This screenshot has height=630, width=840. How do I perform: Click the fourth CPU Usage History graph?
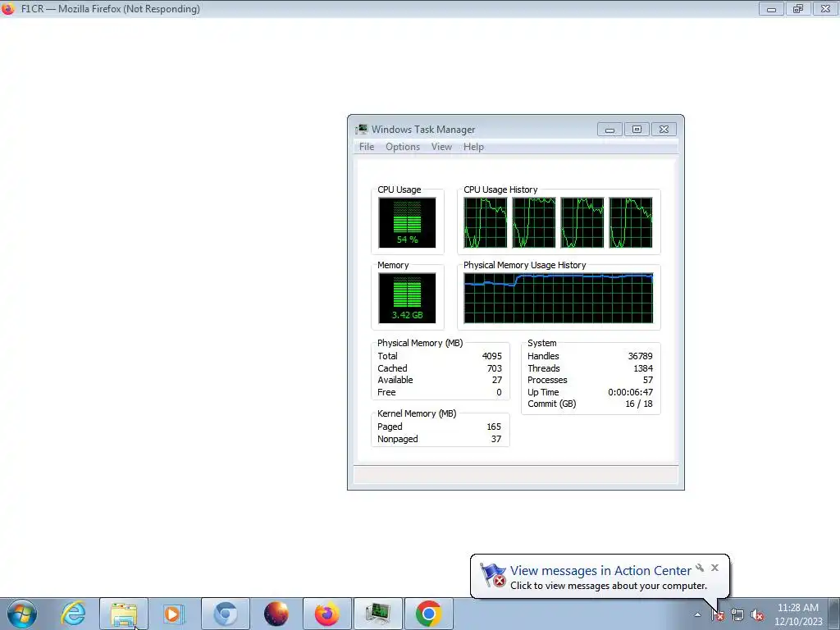[631, 222]
